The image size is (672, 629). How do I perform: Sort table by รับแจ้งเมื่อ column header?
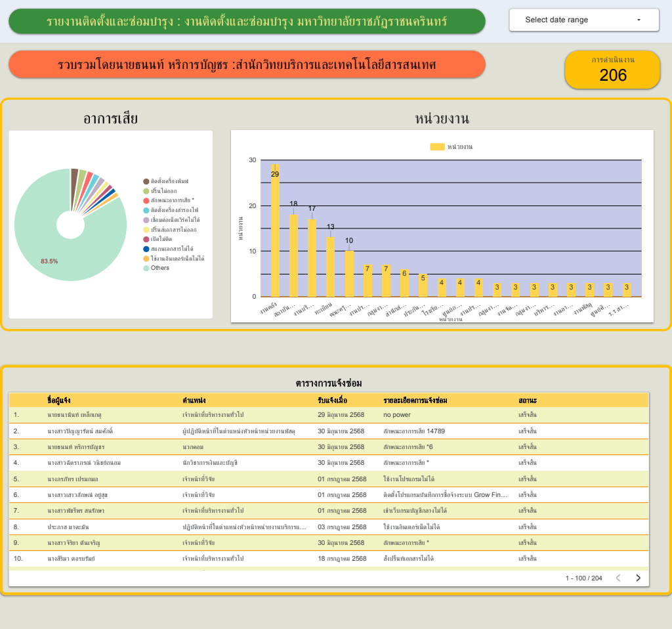point(332,401)
